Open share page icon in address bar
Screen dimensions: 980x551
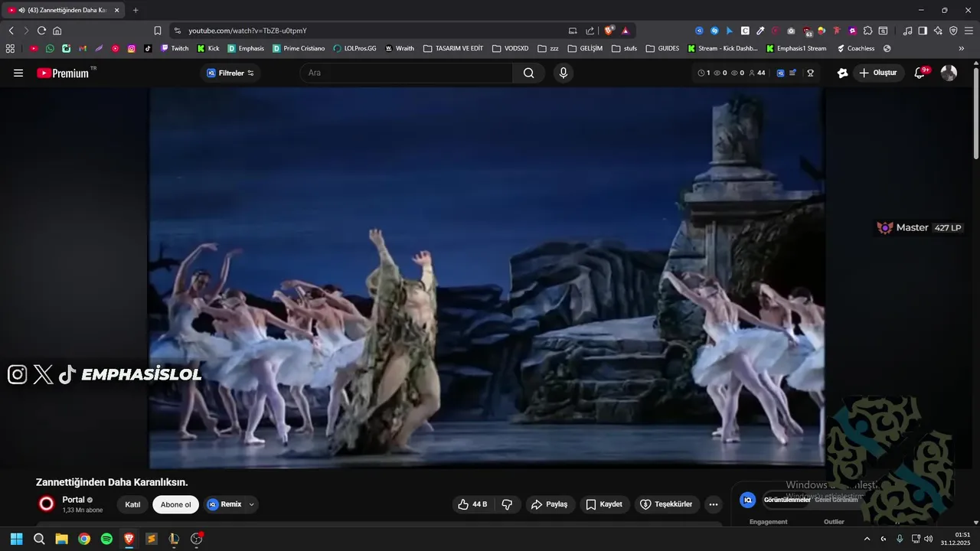590,31
